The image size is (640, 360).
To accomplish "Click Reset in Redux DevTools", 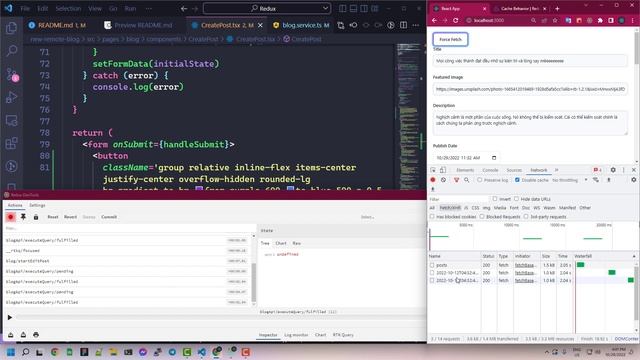I will tap(53, 217).
